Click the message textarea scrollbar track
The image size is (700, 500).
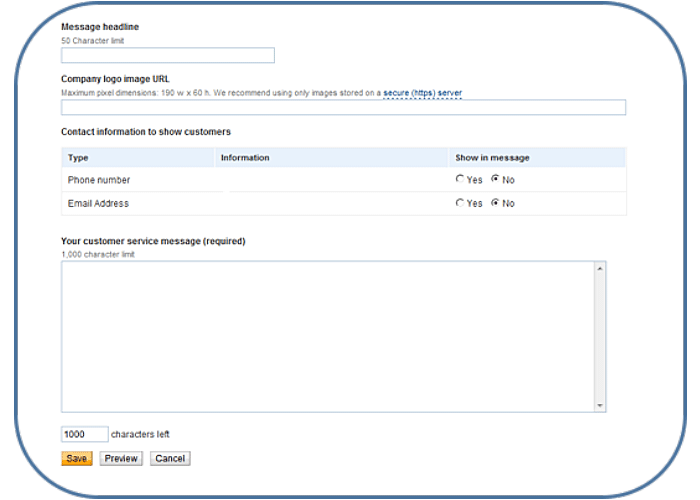click(600, 336)
